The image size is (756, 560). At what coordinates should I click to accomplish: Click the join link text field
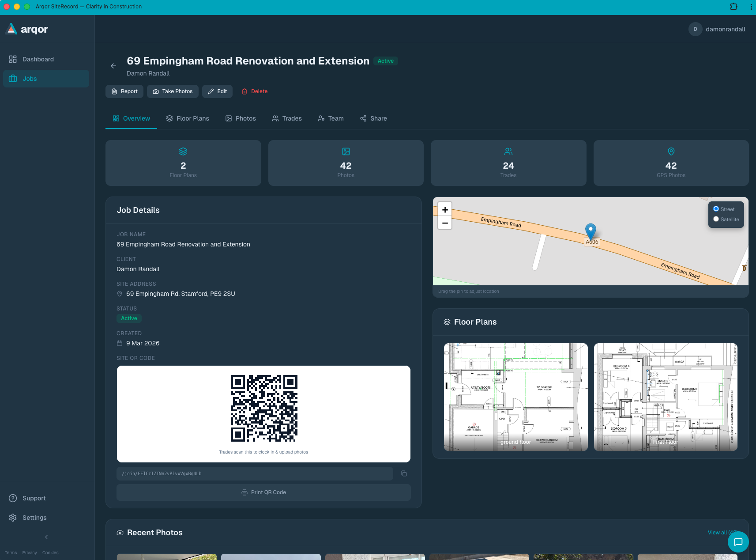pyautogui.click(x=255, y=473)
